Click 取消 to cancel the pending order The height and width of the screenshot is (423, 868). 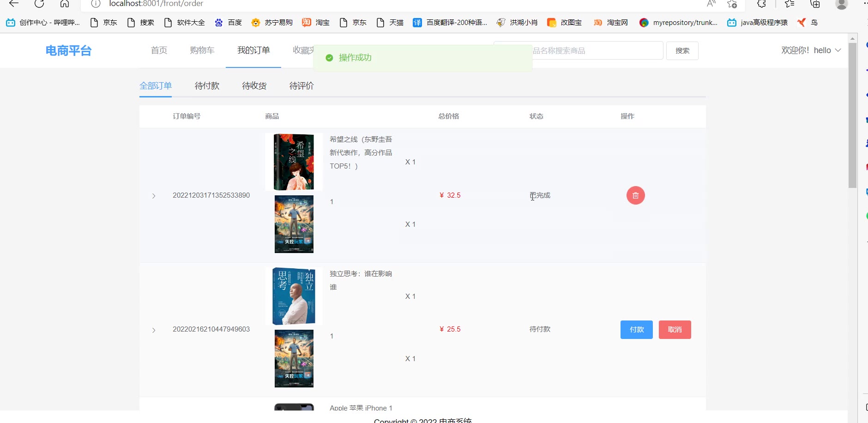click(x=675, y=330)
